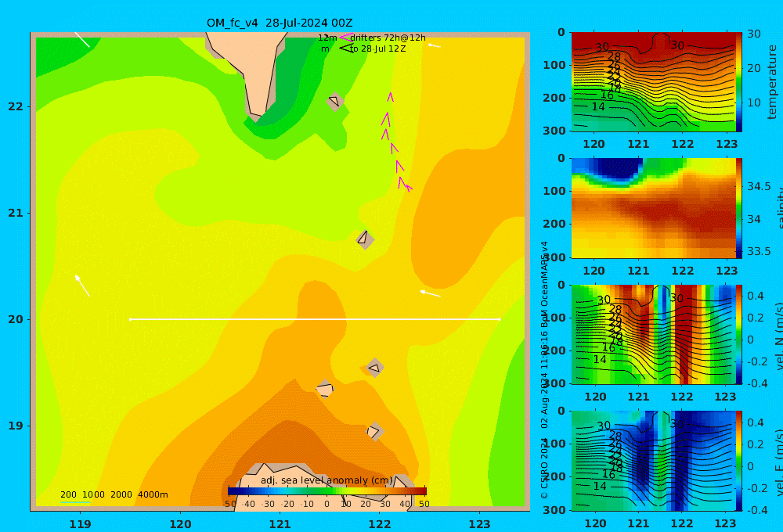Click the 33.5 tick on salinity color bar

(759, 251)
